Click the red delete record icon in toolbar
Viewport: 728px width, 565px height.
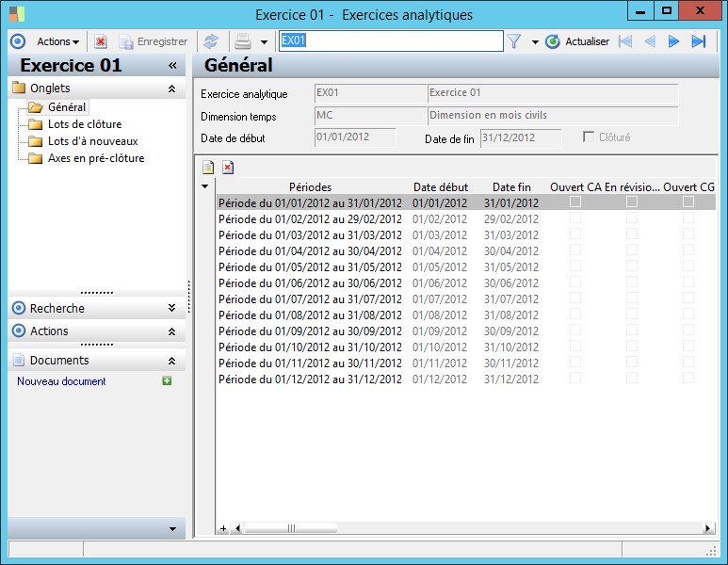pos(100,41)
